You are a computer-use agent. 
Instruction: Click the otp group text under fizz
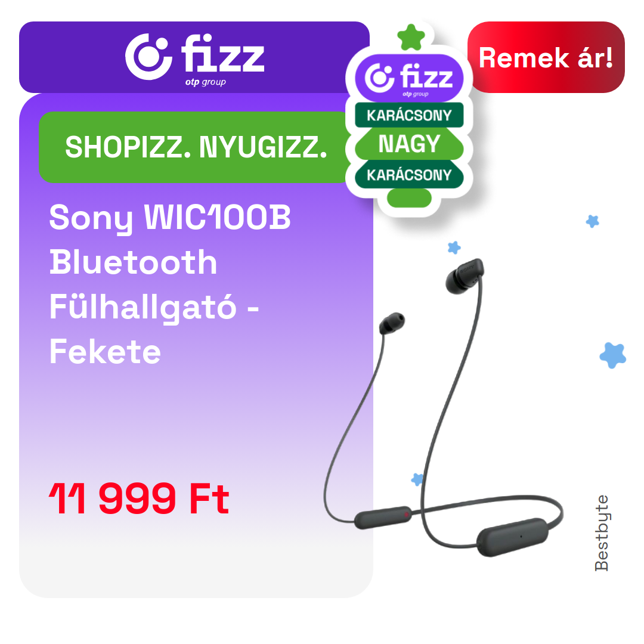[205, 82]
